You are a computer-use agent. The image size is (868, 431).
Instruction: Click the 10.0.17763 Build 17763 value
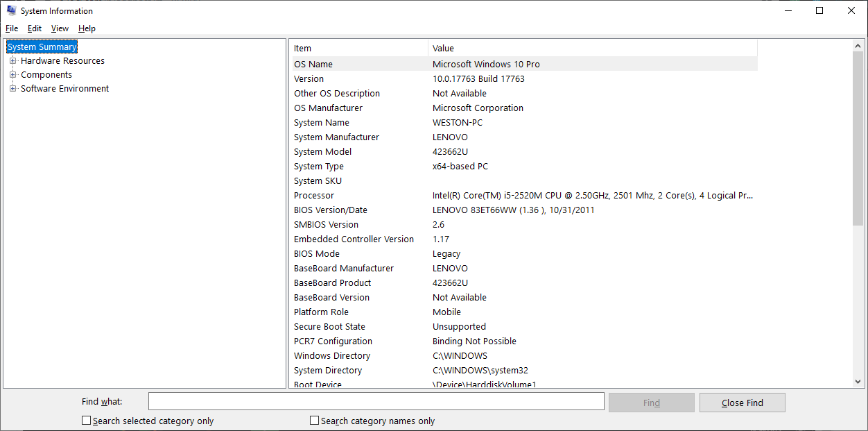pos(478,78)
